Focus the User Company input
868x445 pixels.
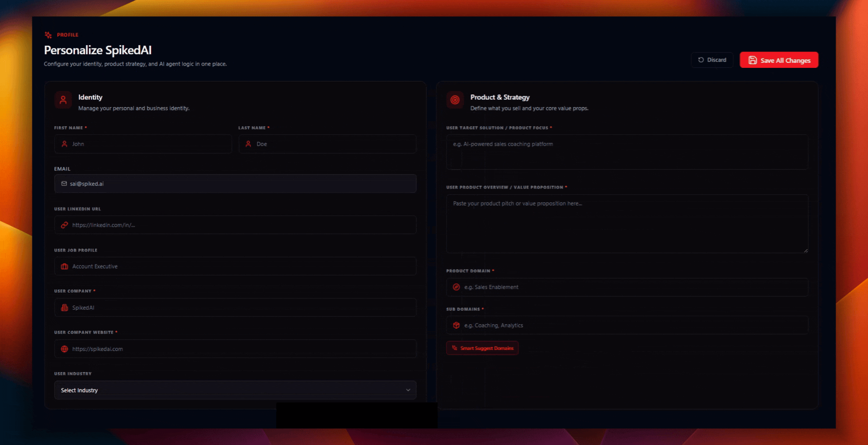tap(235, 308)
